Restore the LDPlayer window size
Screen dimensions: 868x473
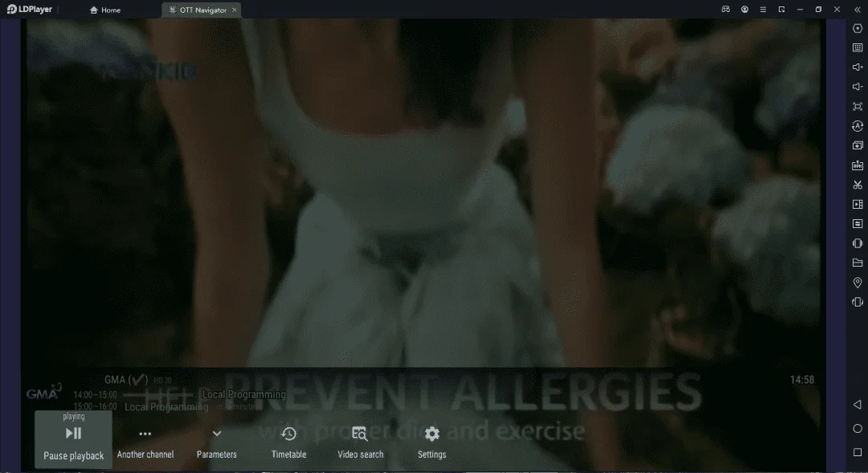click(819, 10)
